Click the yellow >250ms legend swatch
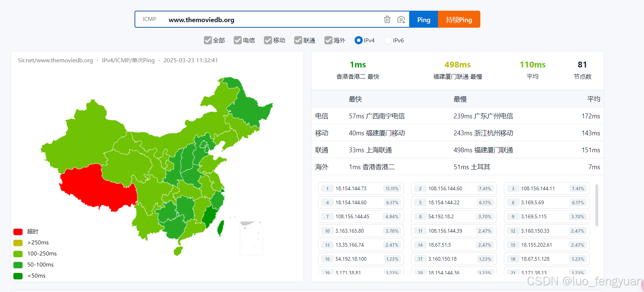This screenshot has height=292, width=644. (18, 243)
